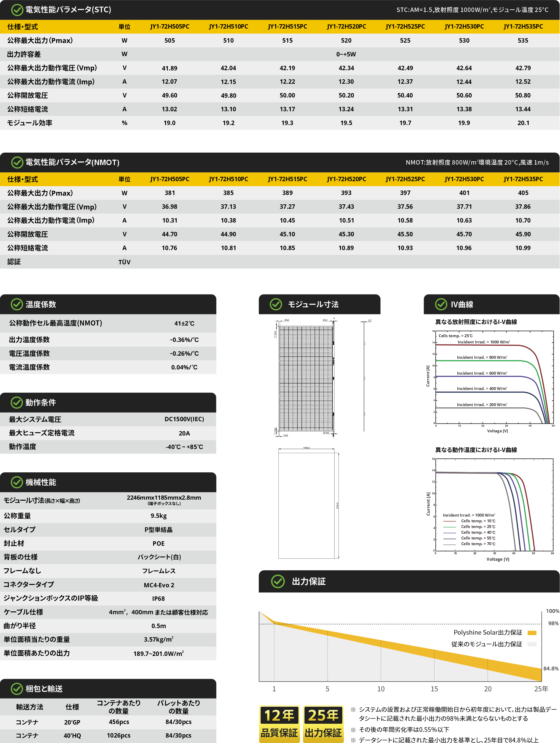Click the green checkmark icon beside IV曲線
This screenshot has height=743, width=560.
click(x=441, y=304)
